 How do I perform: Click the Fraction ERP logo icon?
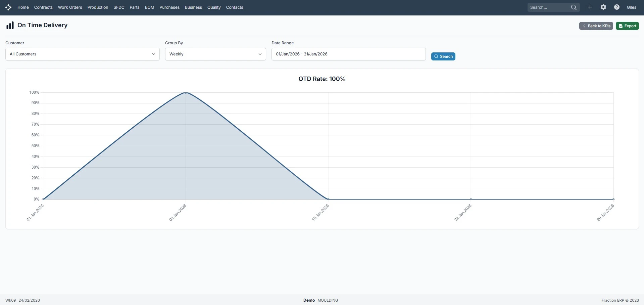coord(8,7)
